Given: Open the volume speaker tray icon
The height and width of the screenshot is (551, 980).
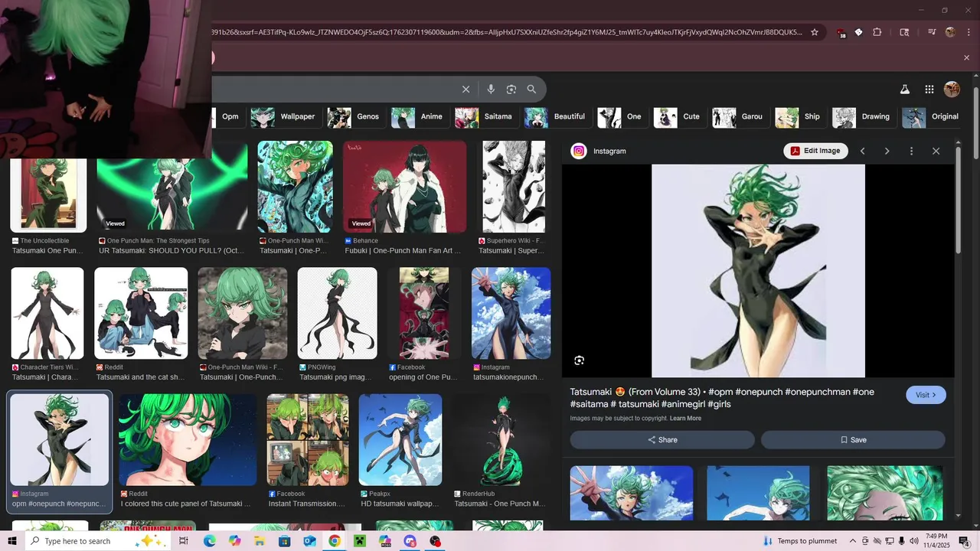Looking at the screenshot, I should point(913,541).
